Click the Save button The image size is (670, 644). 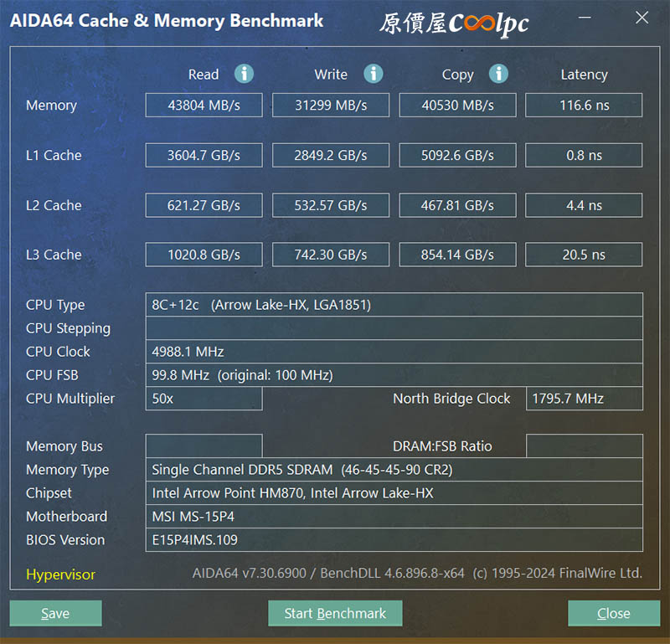click(55, 613)
